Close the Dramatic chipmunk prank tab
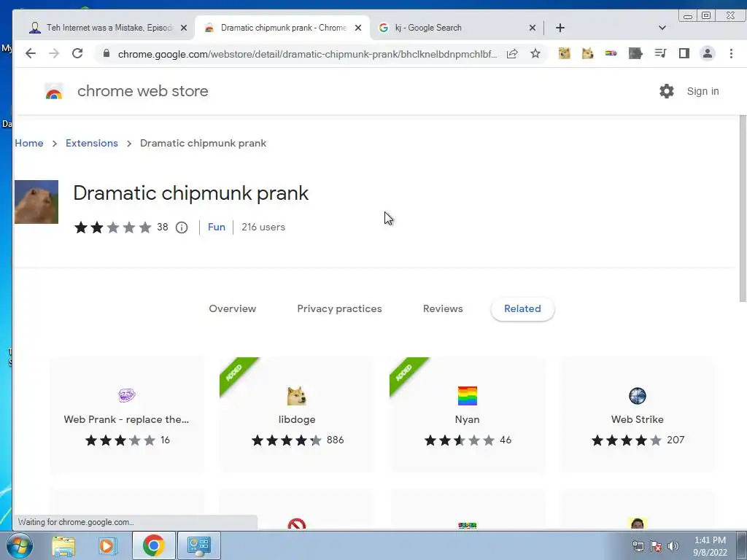This screenshot has width=747, height=560. (x=358, y=28)
